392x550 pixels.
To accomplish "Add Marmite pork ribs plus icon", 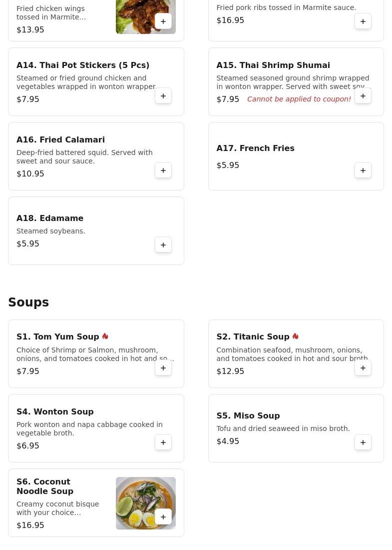I will tap(363, 21).
